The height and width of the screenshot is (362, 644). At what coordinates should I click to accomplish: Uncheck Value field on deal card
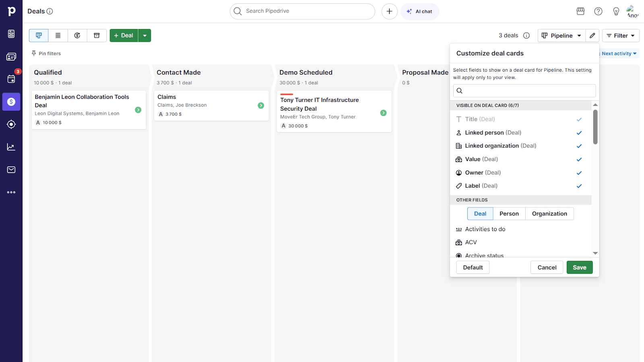[579, 159]
